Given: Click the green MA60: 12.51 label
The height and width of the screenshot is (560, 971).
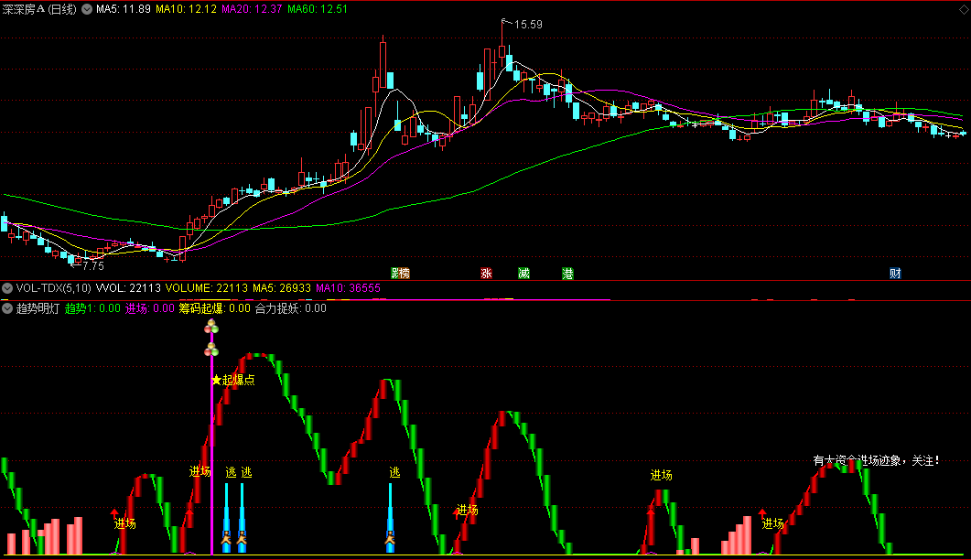Looking at the screenshot, I should point(318,9).
